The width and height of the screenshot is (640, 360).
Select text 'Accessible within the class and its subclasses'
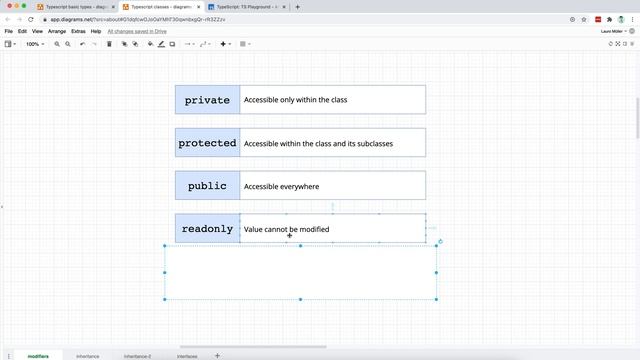pos(318,143)
